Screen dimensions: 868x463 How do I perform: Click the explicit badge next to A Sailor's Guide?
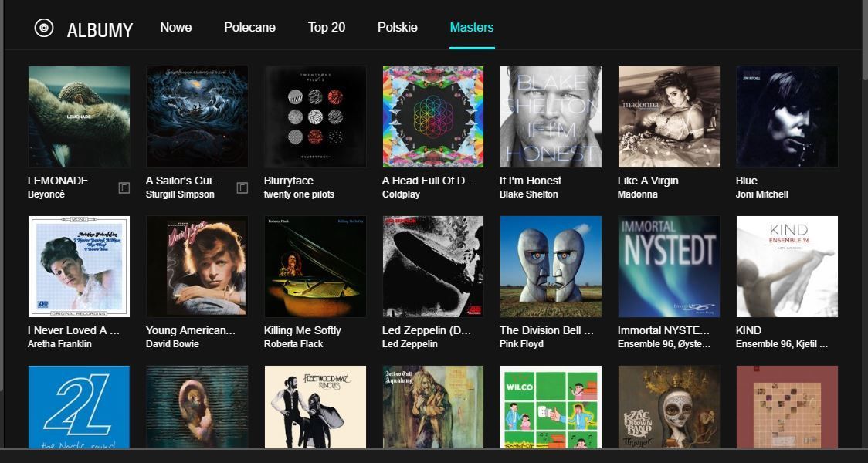[242, 188]
